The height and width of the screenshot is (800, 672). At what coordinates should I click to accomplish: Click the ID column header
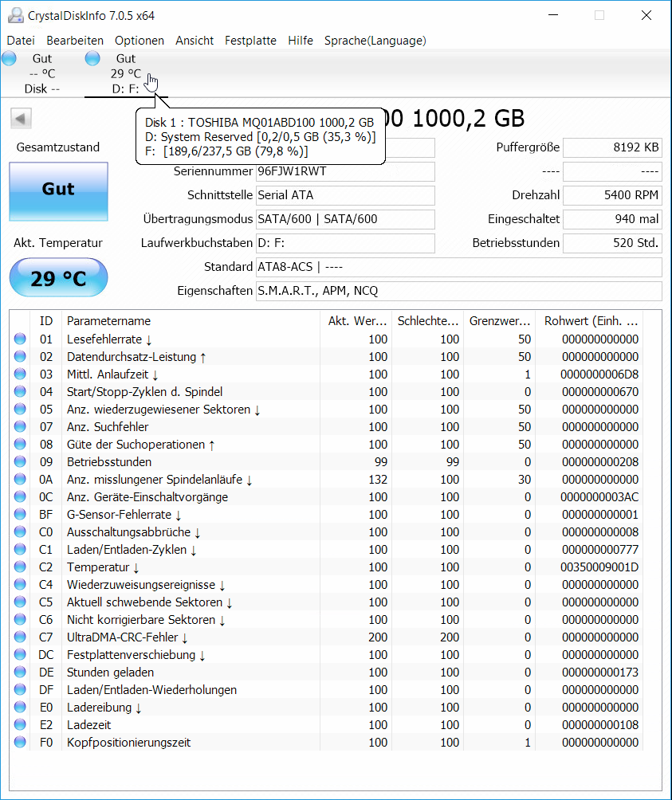coord(46,321)
